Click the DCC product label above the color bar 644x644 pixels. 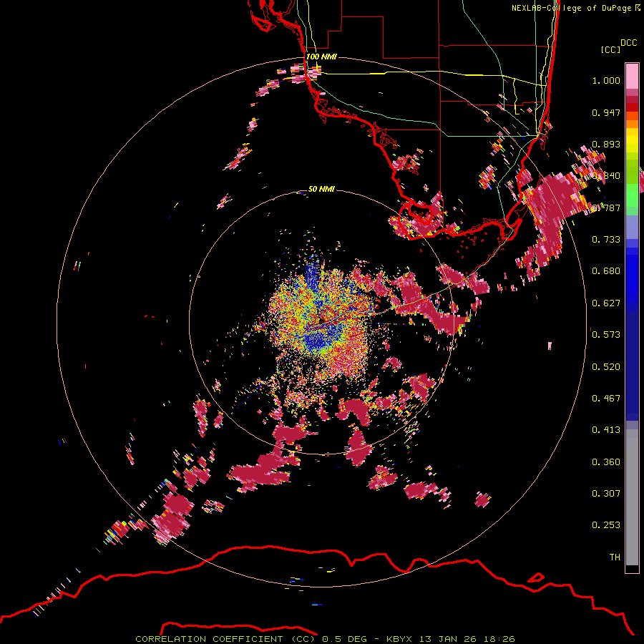click(628, 43)
